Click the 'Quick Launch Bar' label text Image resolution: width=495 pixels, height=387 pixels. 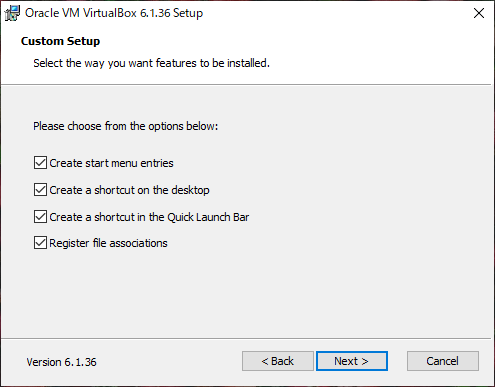click(208, 217)
